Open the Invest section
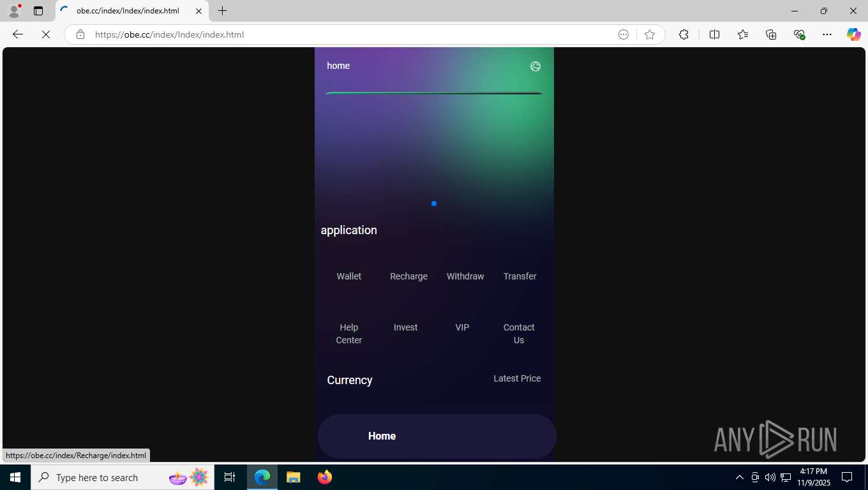868x490 pixels. pos(405,327)
